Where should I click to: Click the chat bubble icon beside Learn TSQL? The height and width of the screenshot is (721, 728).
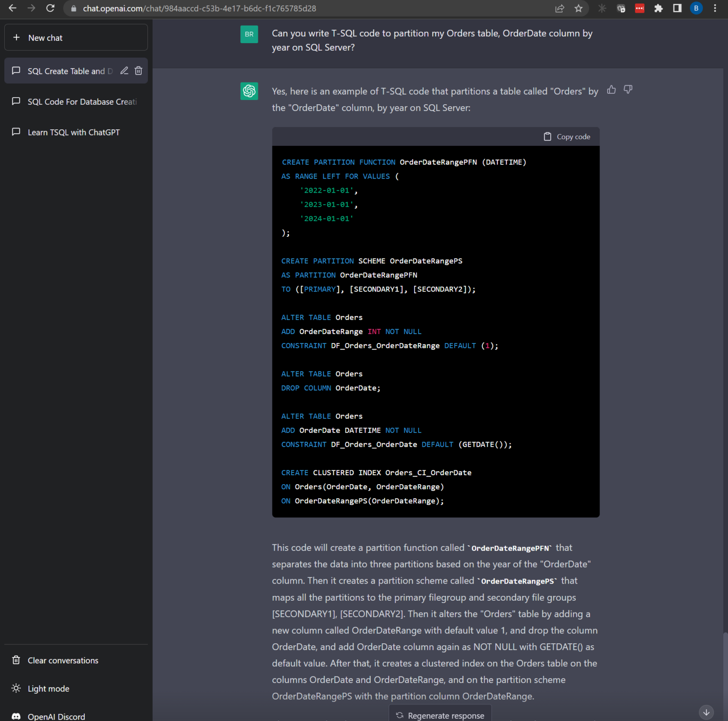tap(16, 132)
